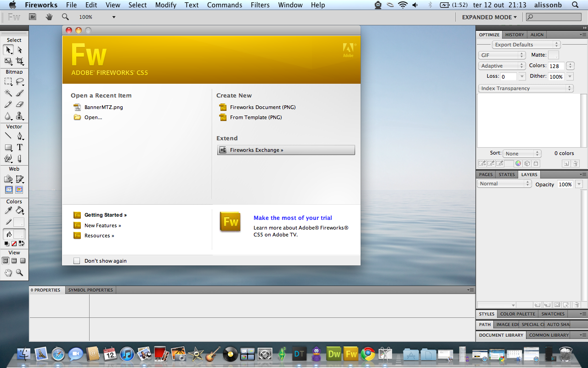Switch to the History tab

point(514,34)
